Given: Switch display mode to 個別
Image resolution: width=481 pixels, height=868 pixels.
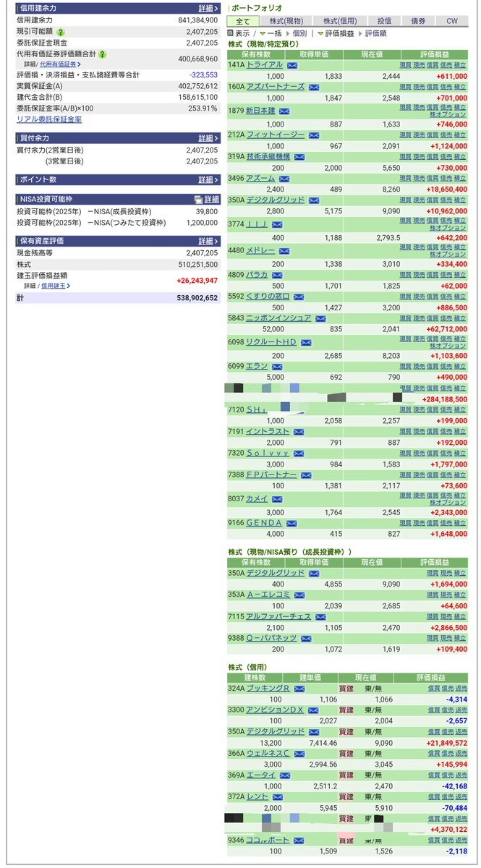Looking at the screenshot, I should tap(300, 33).
